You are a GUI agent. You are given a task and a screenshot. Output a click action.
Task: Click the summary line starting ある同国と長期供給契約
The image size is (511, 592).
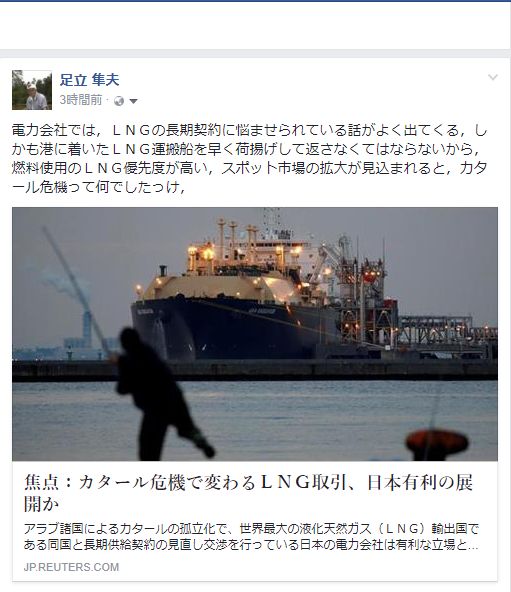[x=251, y=545]
